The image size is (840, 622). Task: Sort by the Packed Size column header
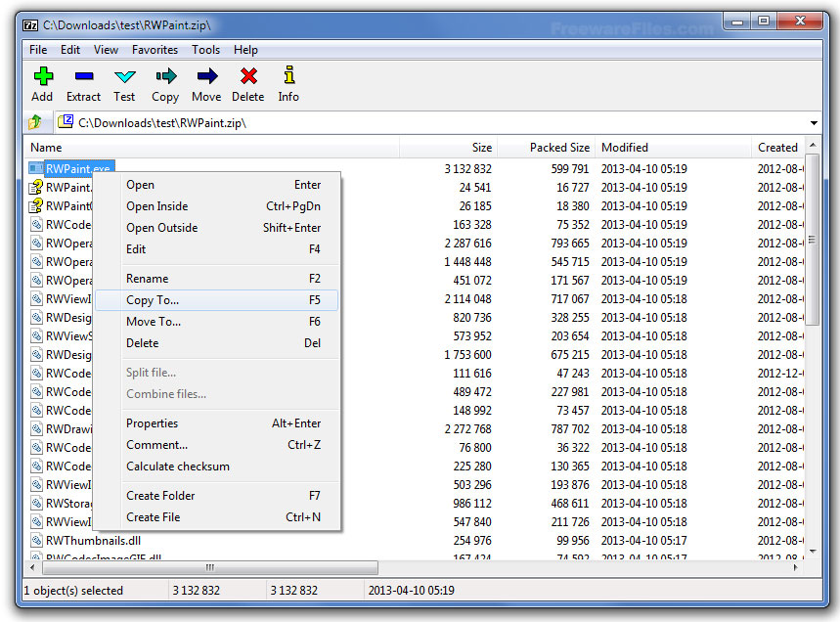(546, 148)
